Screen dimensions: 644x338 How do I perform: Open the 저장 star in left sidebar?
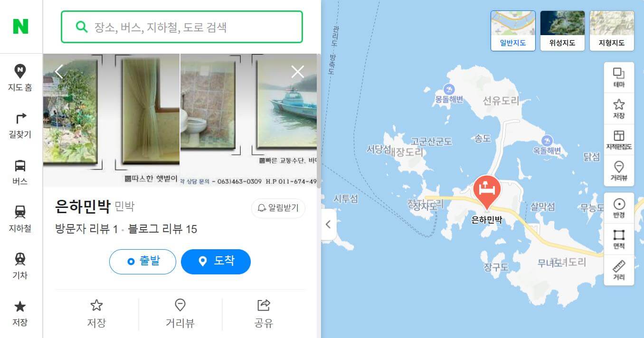pyautogui.click(x=20, y=313)
